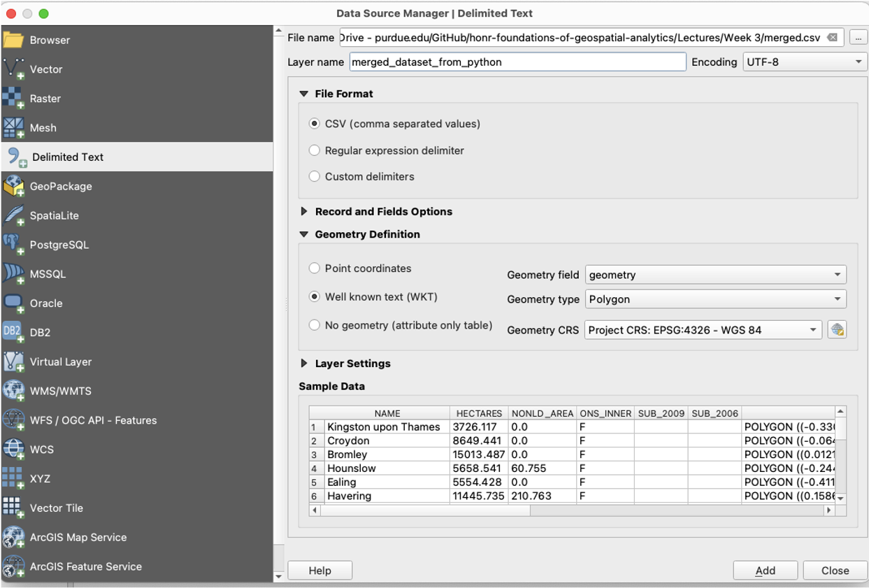This screenshot has width=869, height=588.
Task: Select No geometry attribute only table
Action: point(315,324)
